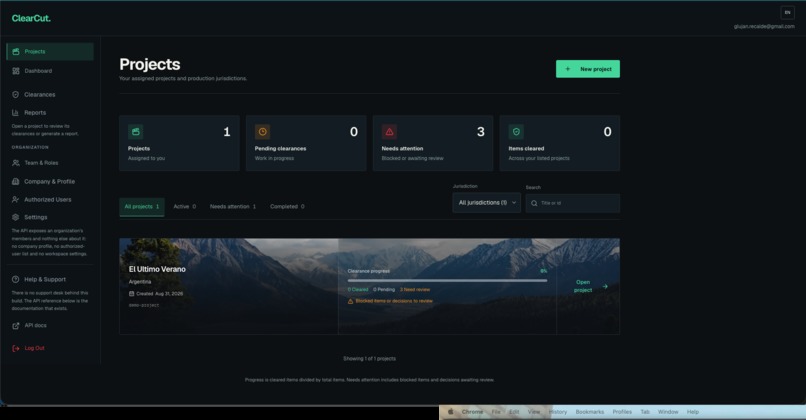Click the clapperboard icon on Projects card
Image resolution: width=806 pixels, height=420 pixels.
coord(136,132)
